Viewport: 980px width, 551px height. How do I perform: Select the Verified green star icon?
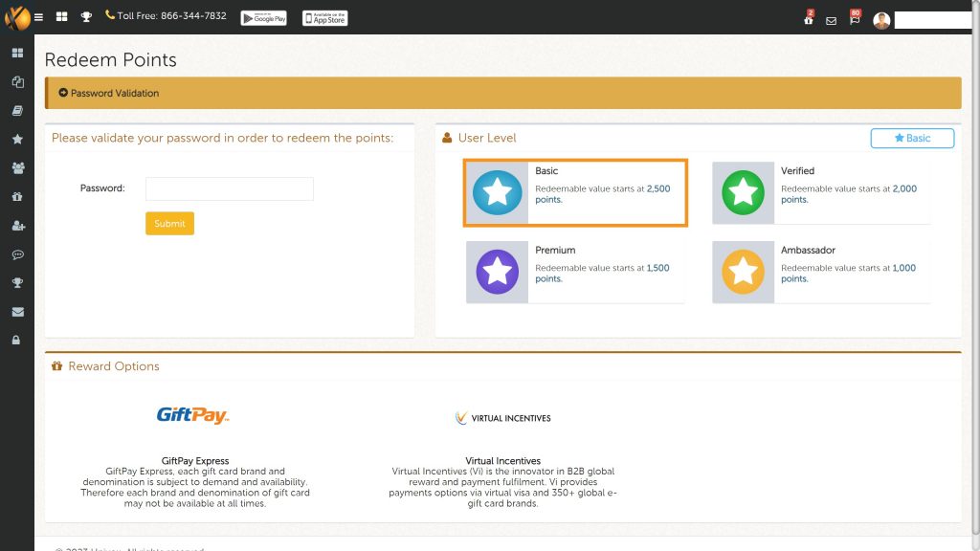(x=743, y=192)
